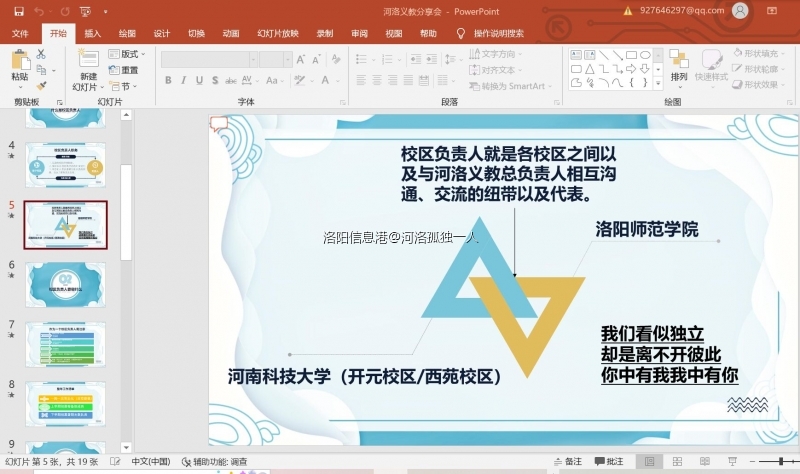The height and width of the screenshot is (474, 800).
Task: Open the Insert (插入) tab
Action: [x=92, y=33]
